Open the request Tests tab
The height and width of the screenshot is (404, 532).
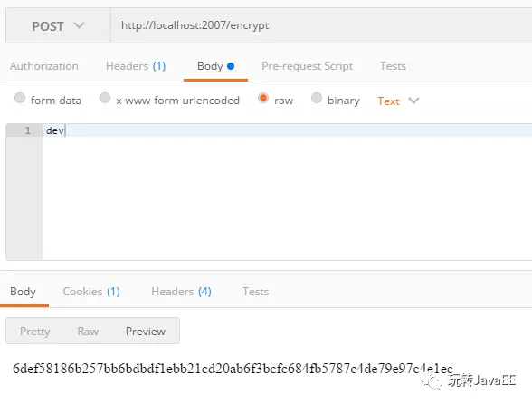point(393,66)
